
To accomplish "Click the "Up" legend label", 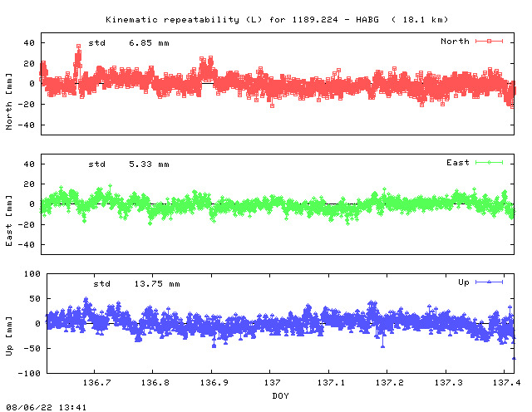I will (x=464, y=282).
